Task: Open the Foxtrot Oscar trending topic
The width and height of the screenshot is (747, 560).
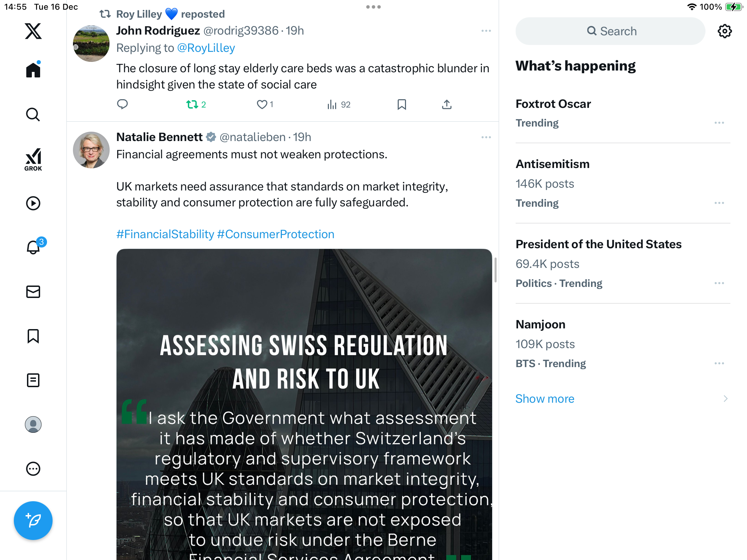Action: tap(553, 104)
